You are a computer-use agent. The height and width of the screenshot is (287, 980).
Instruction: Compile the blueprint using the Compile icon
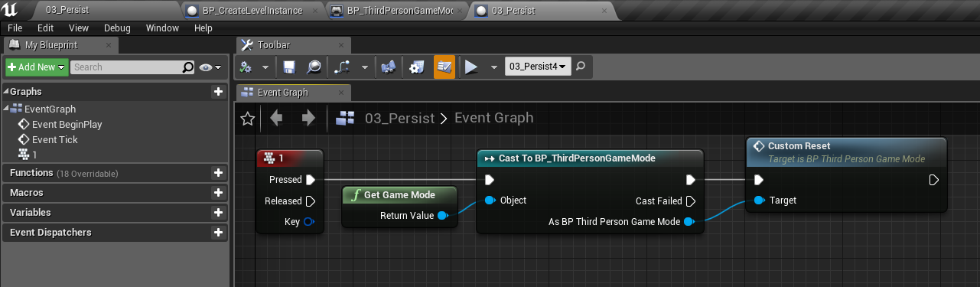246,67
